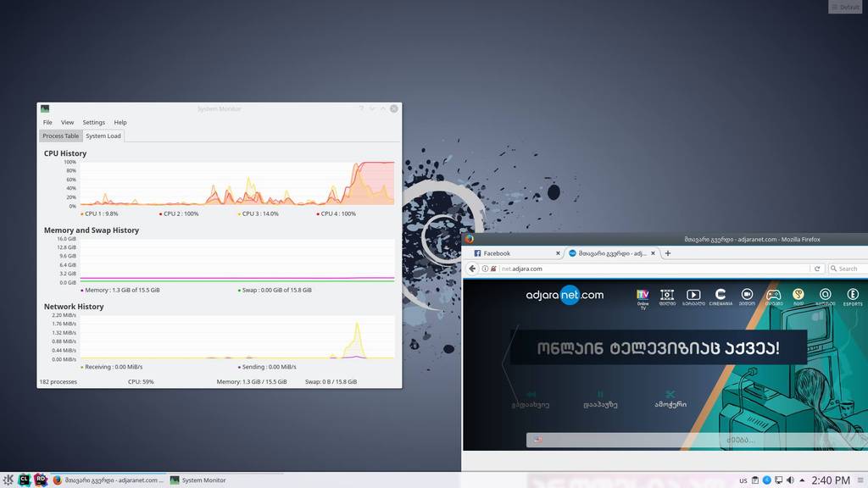Click the Network History graph
Viewport: 868px width, 488px height.
click(x=237, y=337)
